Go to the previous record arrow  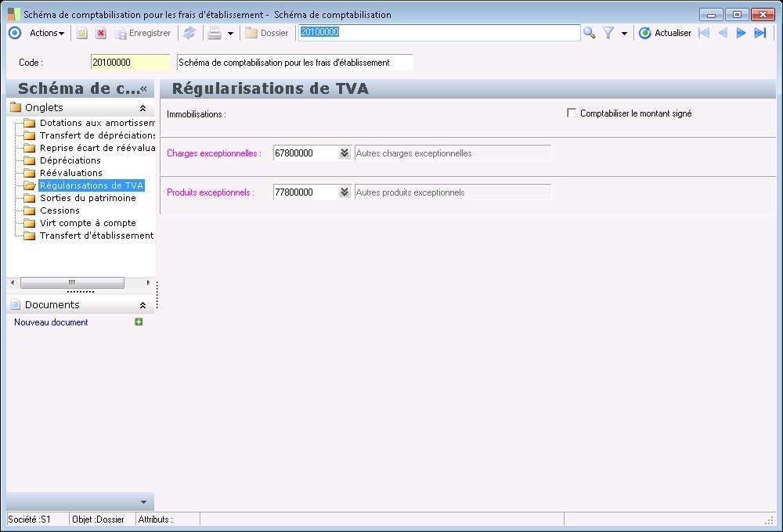pyautogui.click(x=722, y=33)
